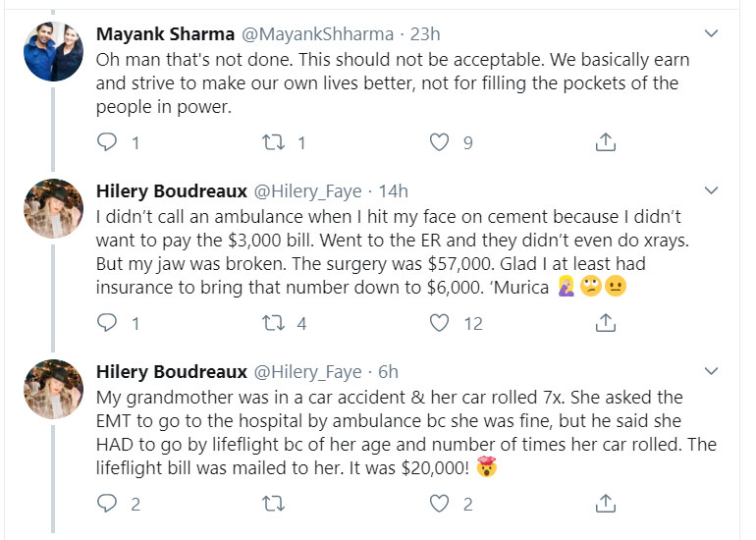
Task: Retweet the broken jaw surgery tweet
Action: coord(275,323)
